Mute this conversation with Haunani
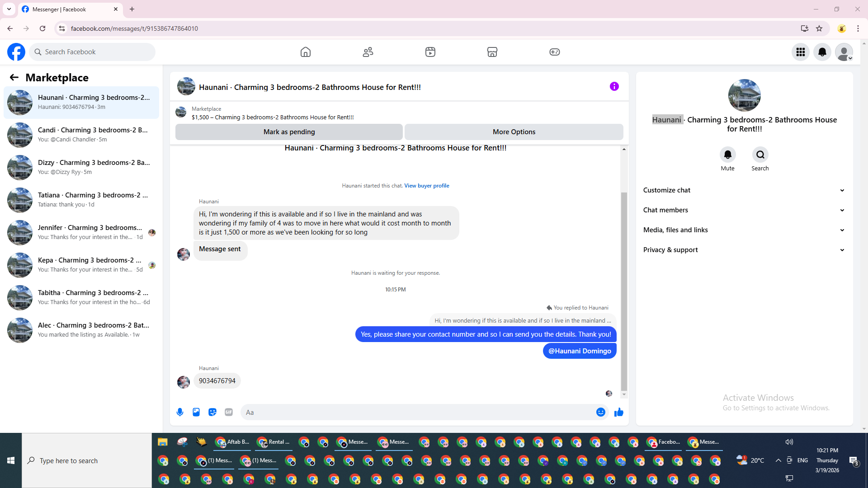The width and height of the screenshot is (868, 488). pyautogui.click(x=727, y=155)
